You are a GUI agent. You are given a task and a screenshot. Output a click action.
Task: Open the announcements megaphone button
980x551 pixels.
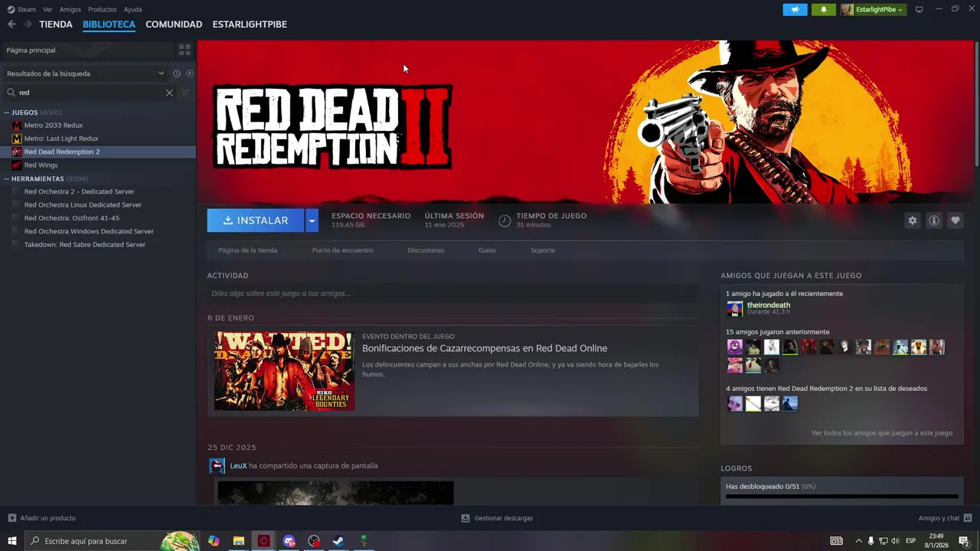pyautogui.click(x=795, y=9)
